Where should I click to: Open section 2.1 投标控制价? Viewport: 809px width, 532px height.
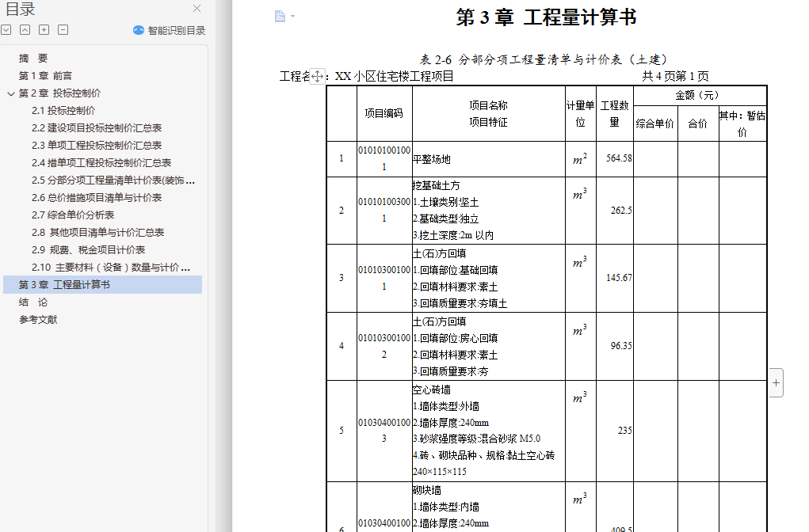click(x=63, y=110)
